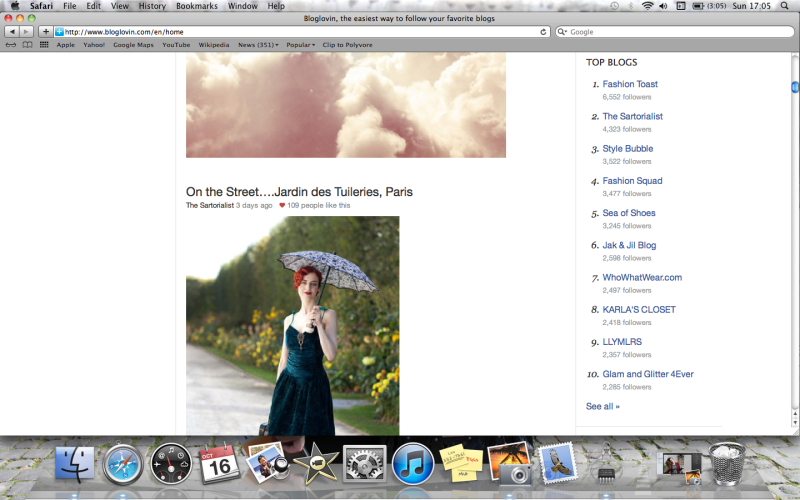Click the add bookmark plus button
Viewport: 800px width, 500px height.
[x=45, y=32]
